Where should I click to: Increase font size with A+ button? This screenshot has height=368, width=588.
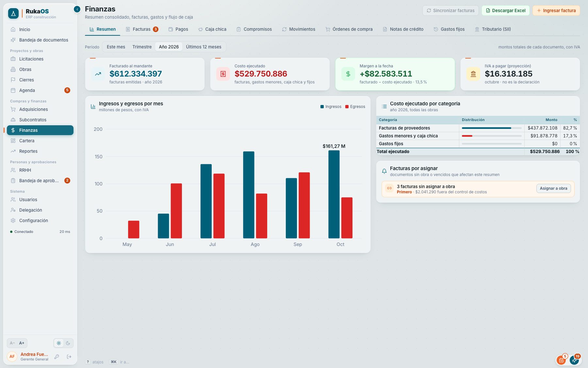22,343
